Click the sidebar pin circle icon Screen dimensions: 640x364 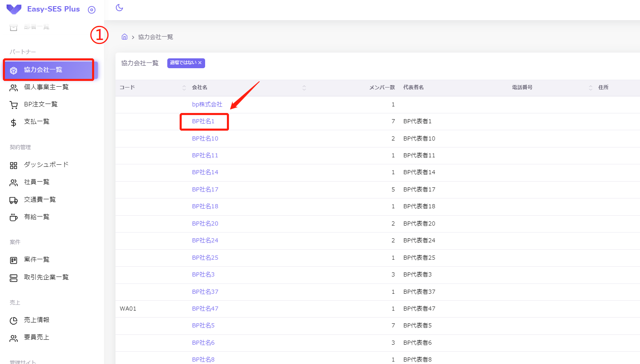click(x=92, y=10)
